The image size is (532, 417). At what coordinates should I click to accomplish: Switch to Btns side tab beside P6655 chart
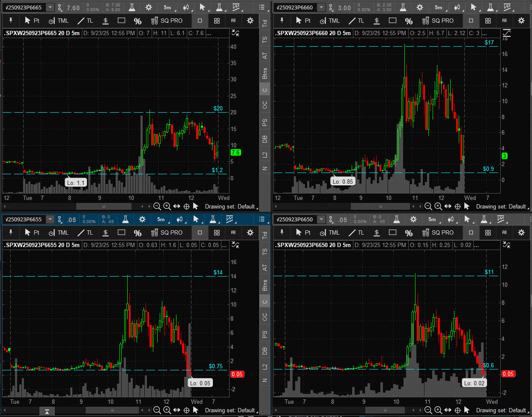coord(265,285)
